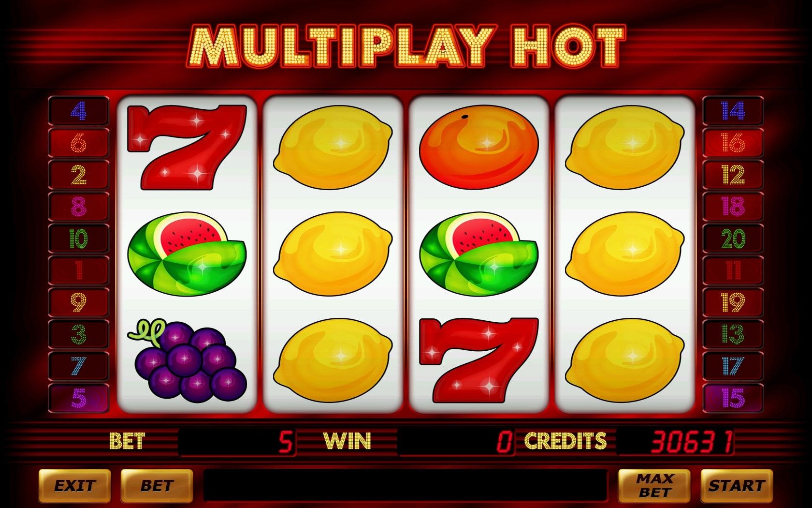Select payline 10 indicator
812x508 pixels.
coord(78,239)
